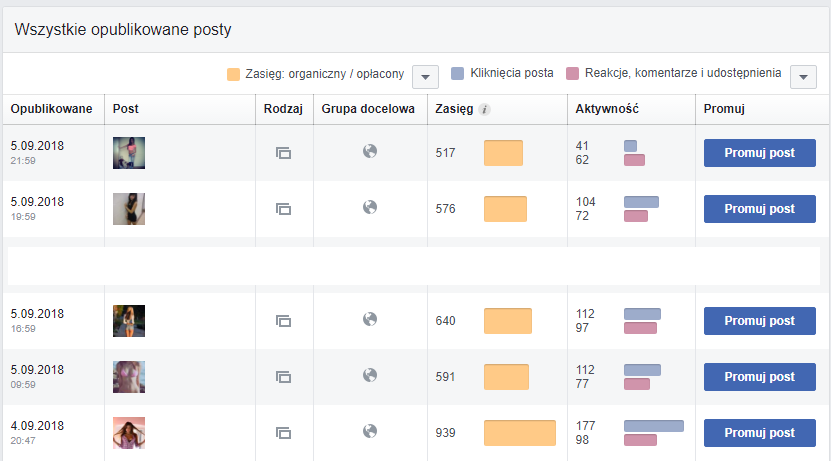Click the Aktywność column header
Viewport: 831px width, 461px height.
pos(607,109)
